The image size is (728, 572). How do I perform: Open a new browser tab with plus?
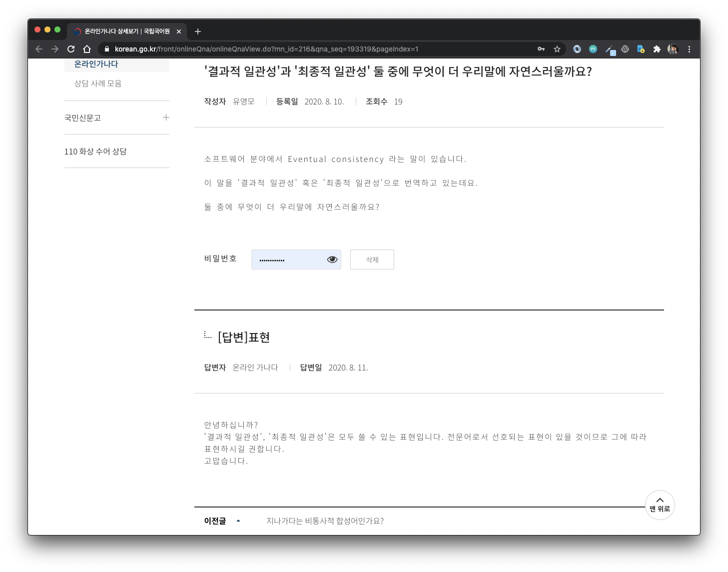pyautogui.click(x=198, y=31)
